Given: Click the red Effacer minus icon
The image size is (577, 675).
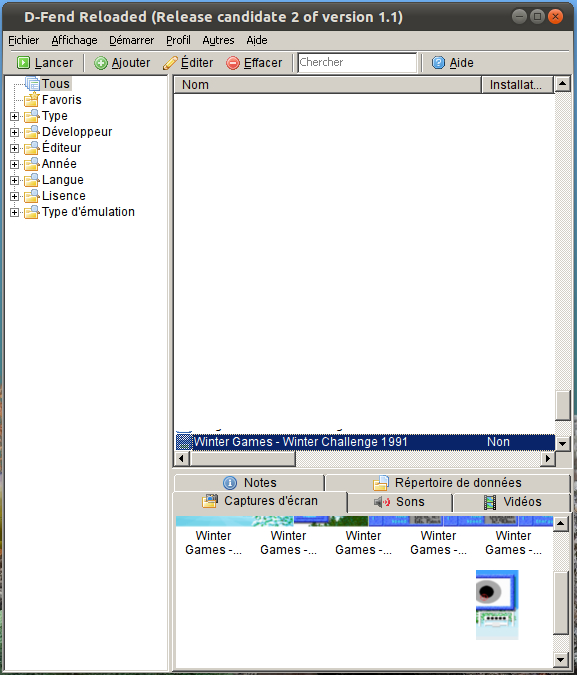Looking at the screenshot, I should click(x=233, y=63).
